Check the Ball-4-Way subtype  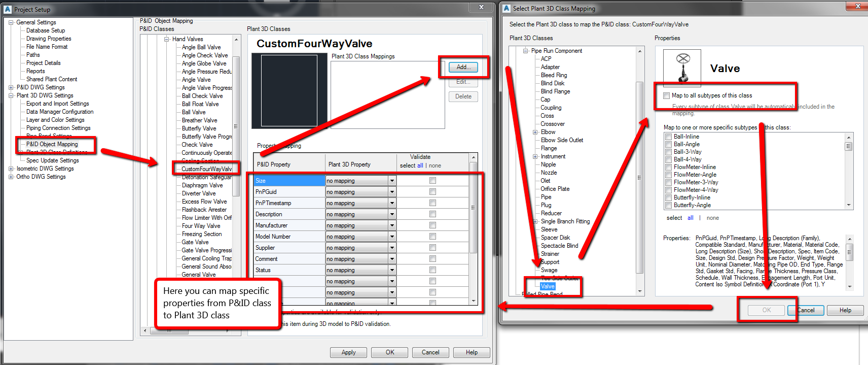(668, 159)
